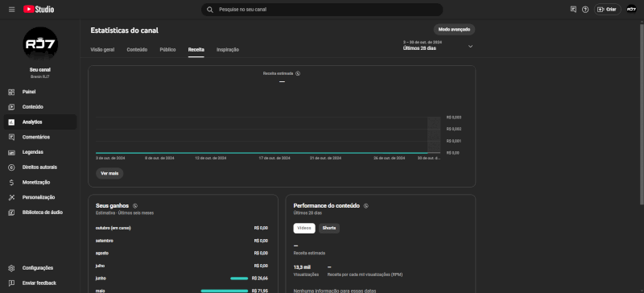Select the Receita tab
Screen dimensions: 644x293
pyautogui.click(x=196, y=50)
